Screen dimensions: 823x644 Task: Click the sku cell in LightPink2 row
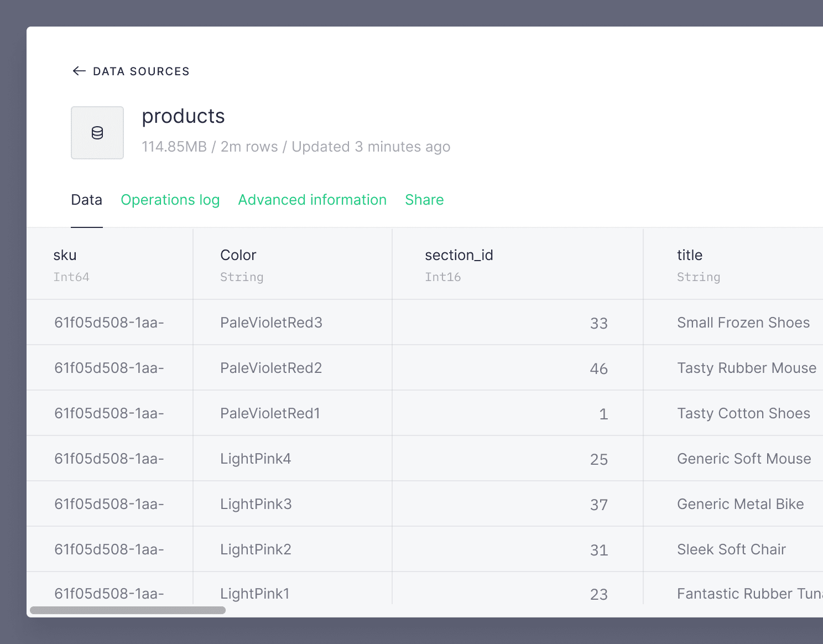(110, 549)
